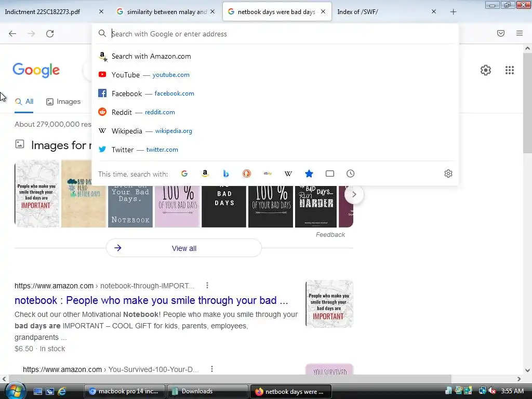532x399 pixels.
Task: Open the Firefox hamburger menu
Action: [x=520, y=33]
